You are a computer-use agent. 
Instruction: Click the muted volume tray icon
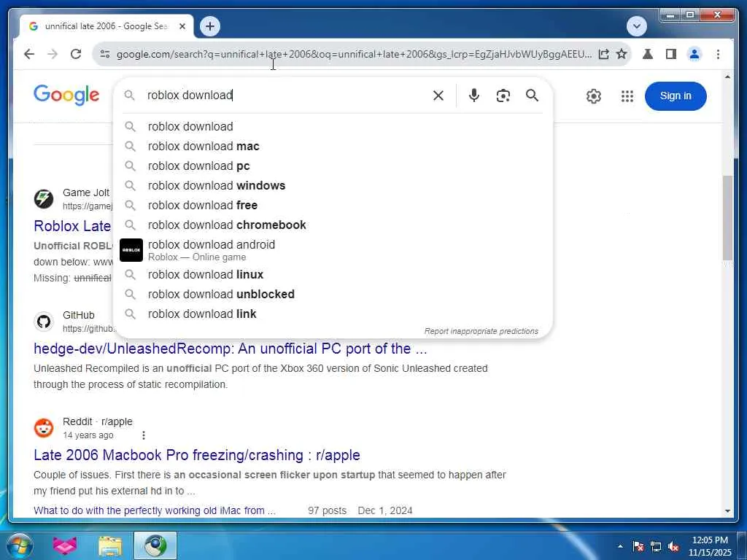[x=673, y=546]
